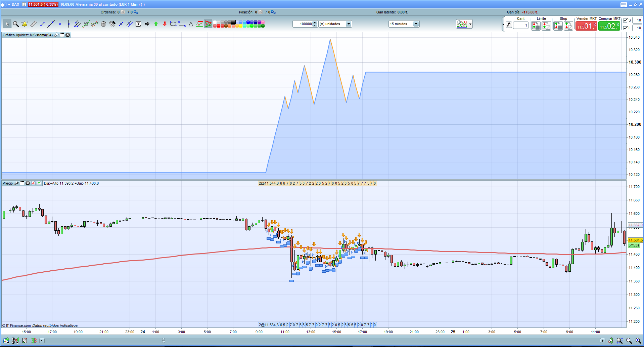Pick the black color swatch
This screenshot has width=644, height=347.
point(233,22)
